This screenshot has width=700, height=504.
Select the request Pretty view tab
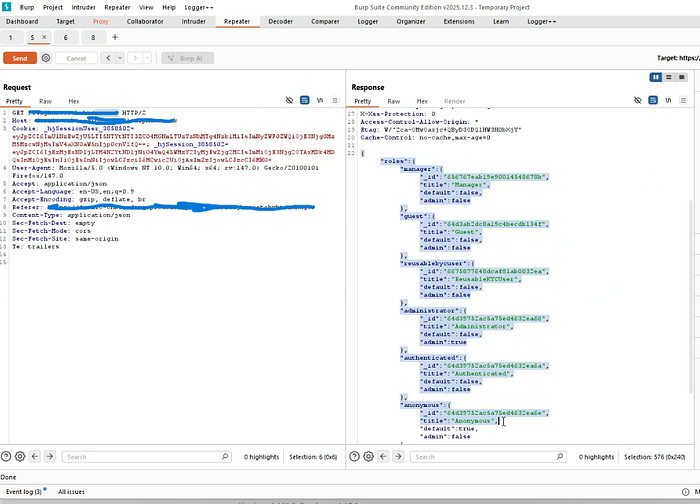14,101
